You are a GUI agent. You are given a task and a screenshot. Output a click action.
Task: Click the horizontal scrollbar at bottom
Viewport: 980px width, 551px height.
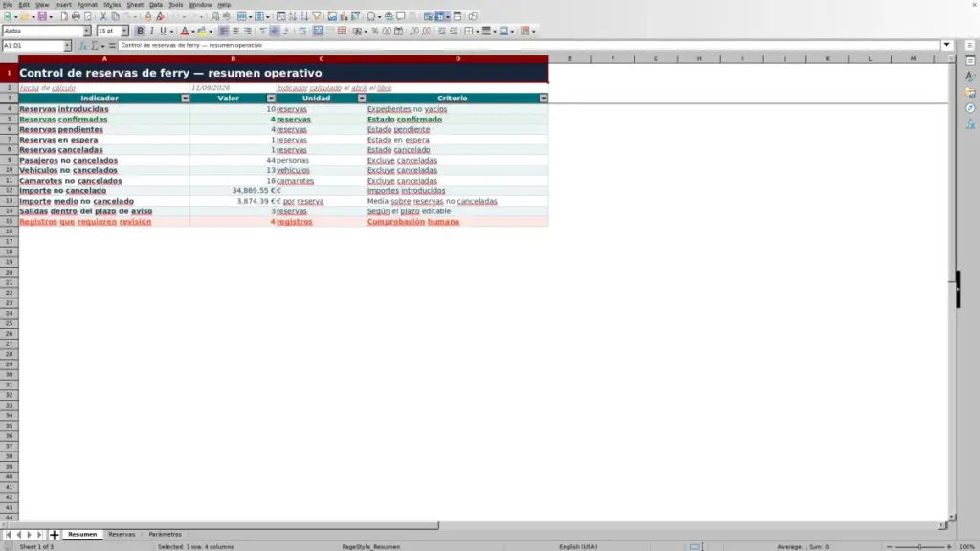click(474, 526)
